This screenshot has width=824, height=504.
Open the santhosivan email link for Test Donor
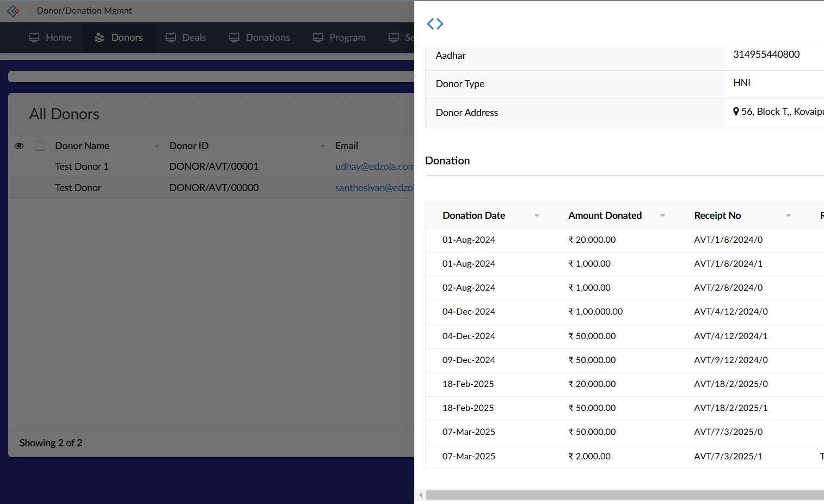(374, 188)
